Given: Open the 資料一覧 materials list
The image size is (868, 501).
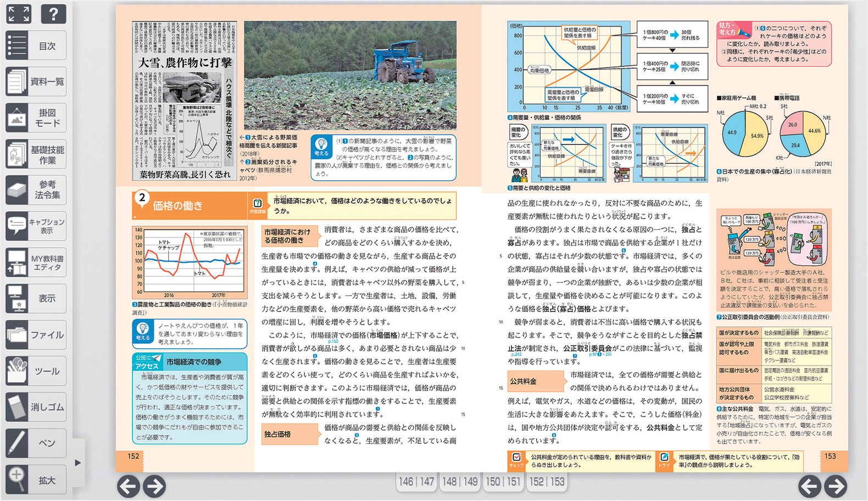Looking at the screenshot, I should pos(36,81).
